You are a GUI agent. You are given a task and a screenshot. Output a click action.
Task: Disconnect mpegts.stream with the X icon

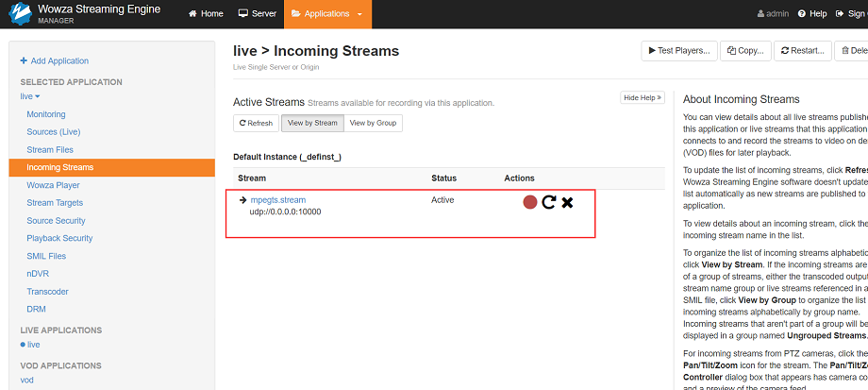567,202
